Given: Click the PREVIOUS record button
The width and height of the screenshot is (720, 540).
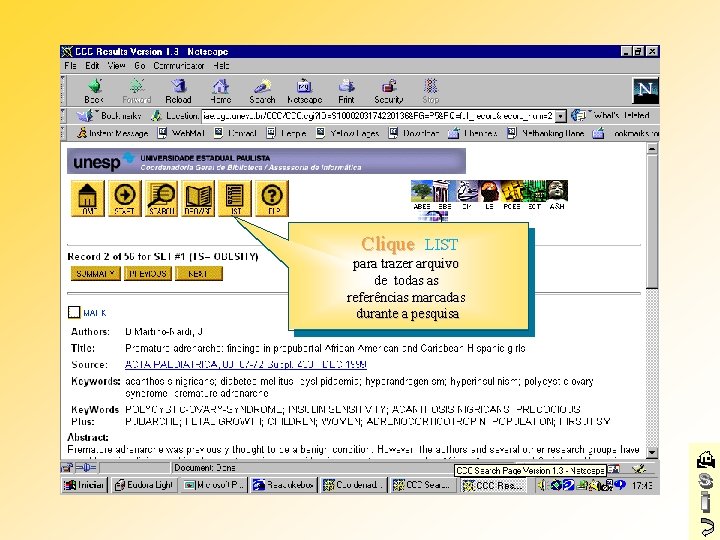Looking at the screenshot, I should click(147, 273).
